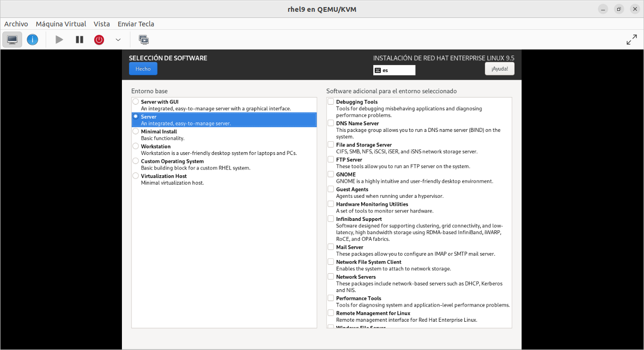Tick the Performance Tools checkbox

click(x=331, y=298)
